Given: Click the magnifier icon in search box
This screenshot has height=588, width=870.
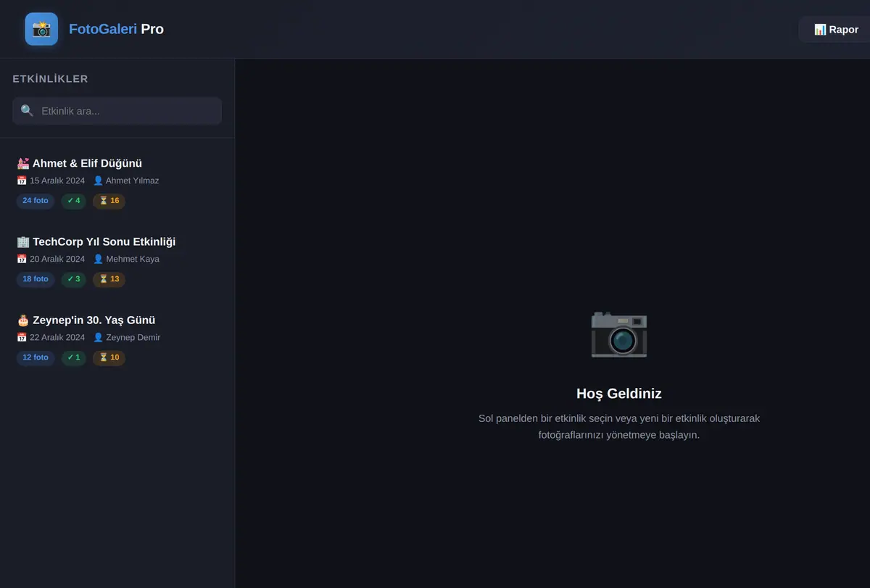Looking at the screenshot, I should tap(27, 111).
